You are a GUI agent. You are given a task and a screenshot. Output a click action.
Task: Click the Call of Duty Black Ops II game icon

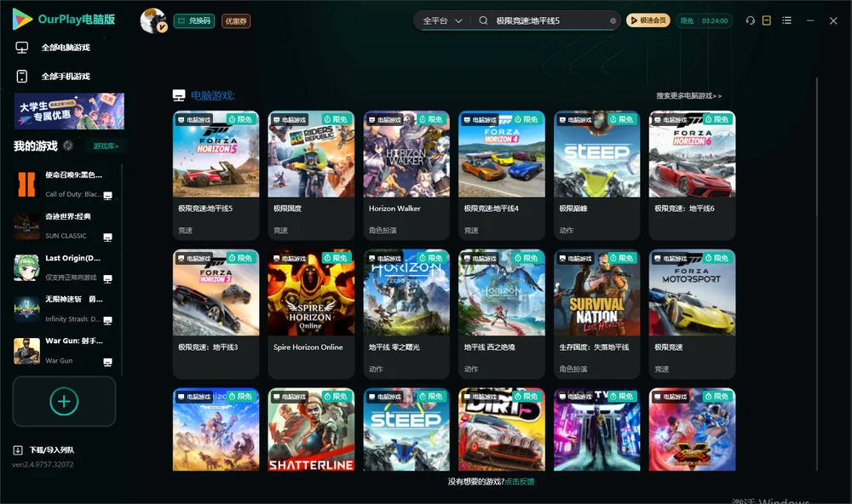(26, 185)
